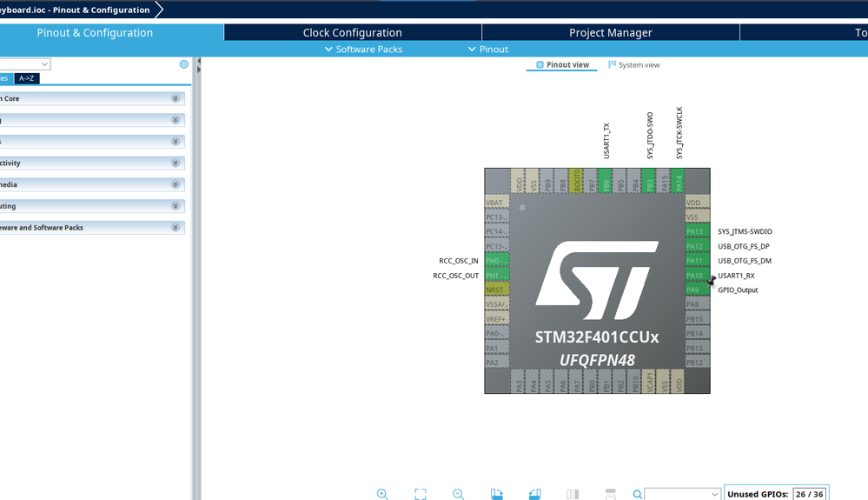This screenshot has width=868, height=500.
Task: Click the Unused GPIOs count 26 / 36
Action: [x=809, y=494]
